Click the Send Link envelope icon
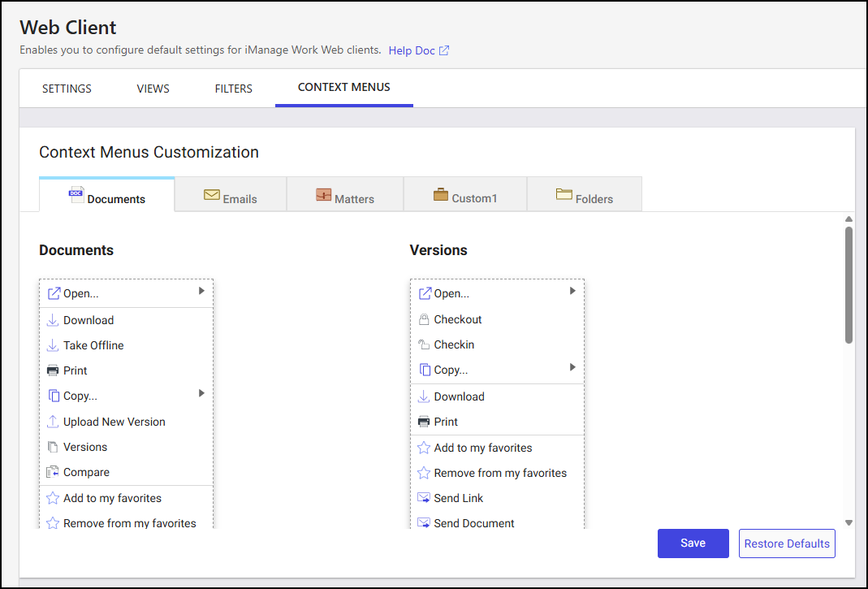The height and width of the screenshot is (589, 868). coord(424,497)
